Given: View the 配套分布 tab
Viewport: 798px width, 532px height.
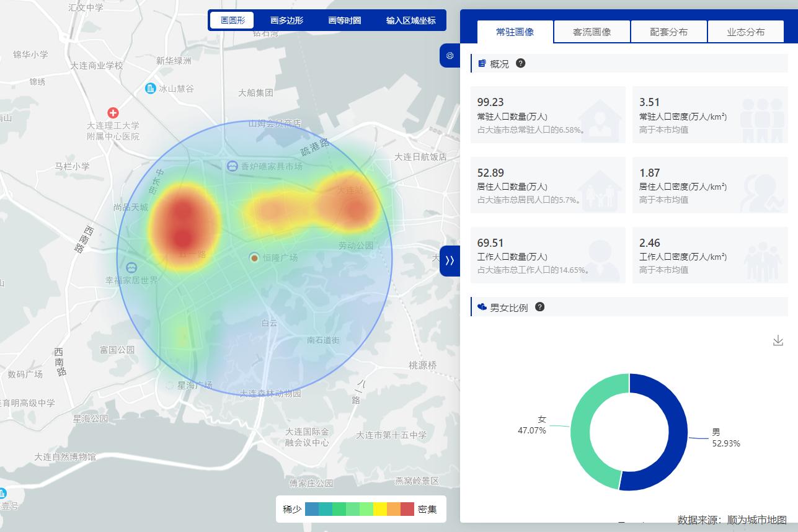Looking at the screenshot, I should coord(669,32).
